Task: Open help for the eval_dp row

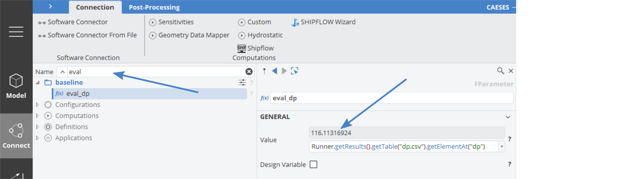Action: coord(251,94)
